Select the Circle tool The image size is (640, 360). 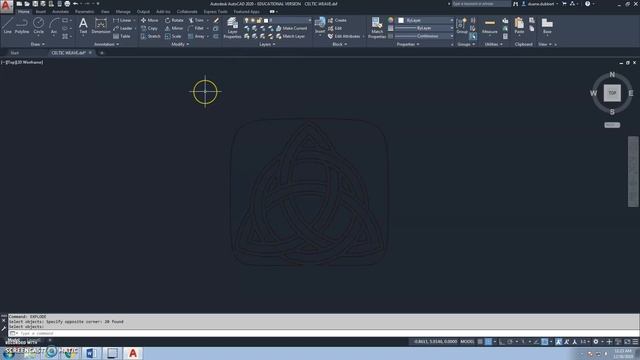[38, 25]
